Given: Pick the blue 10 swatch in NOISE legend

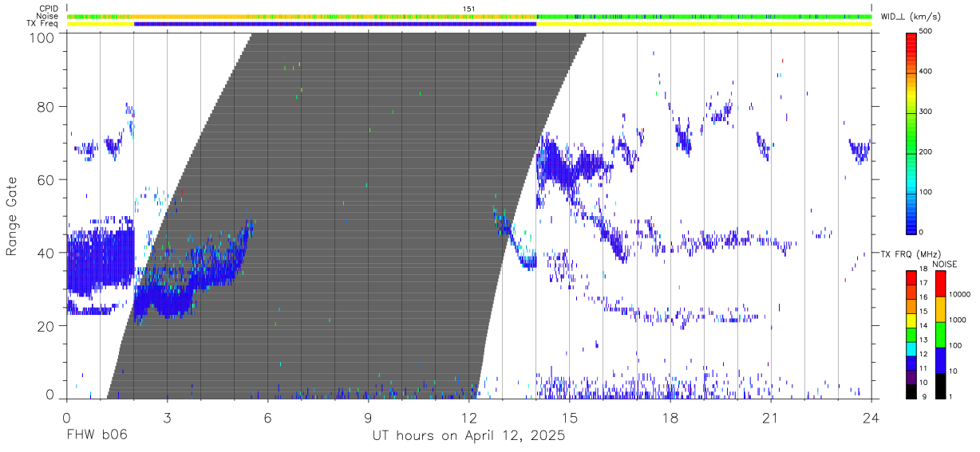Looking at the screenshot, I should (941, 360).
